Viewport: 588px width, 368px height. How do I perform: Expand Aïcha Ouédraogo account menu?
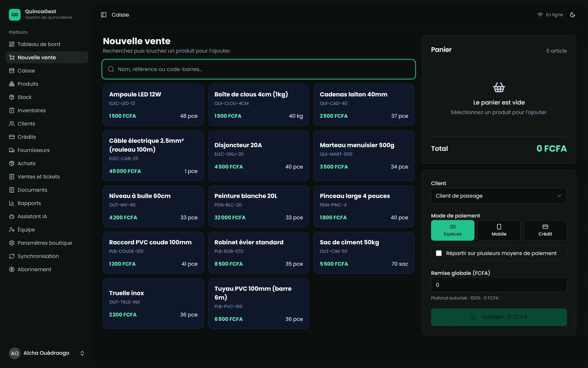pyautogui.click(x=47, y=353)
